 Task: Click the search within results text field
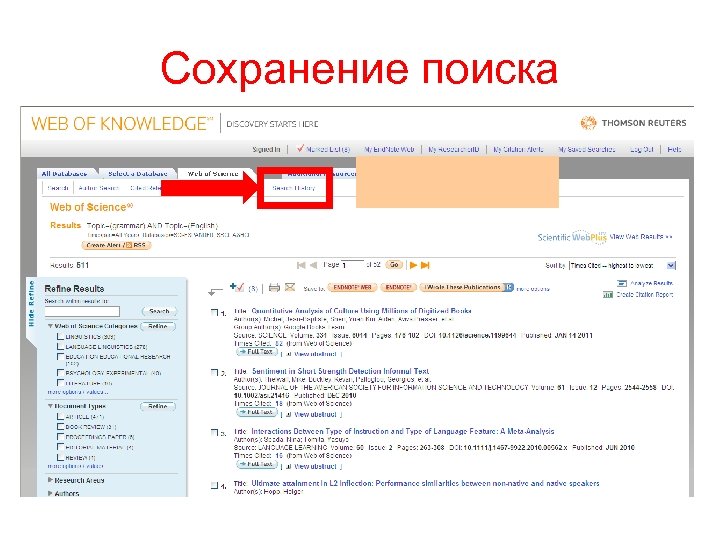82,311
